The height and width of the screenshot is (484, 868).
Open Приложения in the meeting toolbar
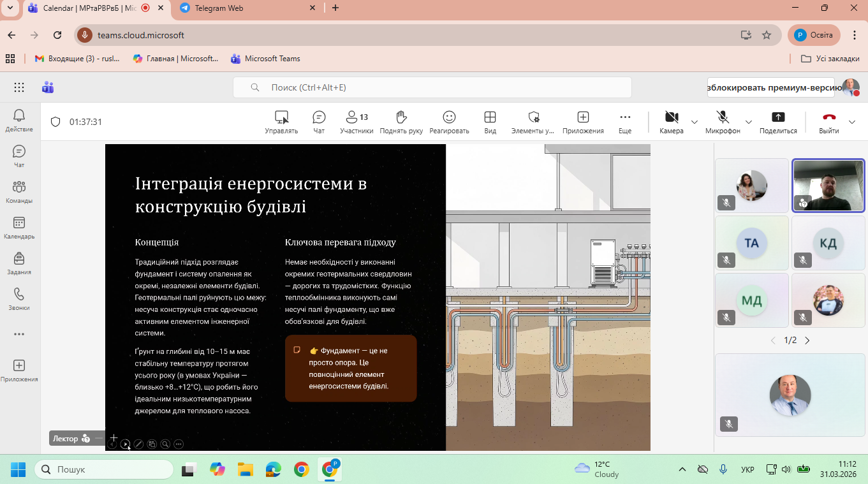[x=582, y=122]
